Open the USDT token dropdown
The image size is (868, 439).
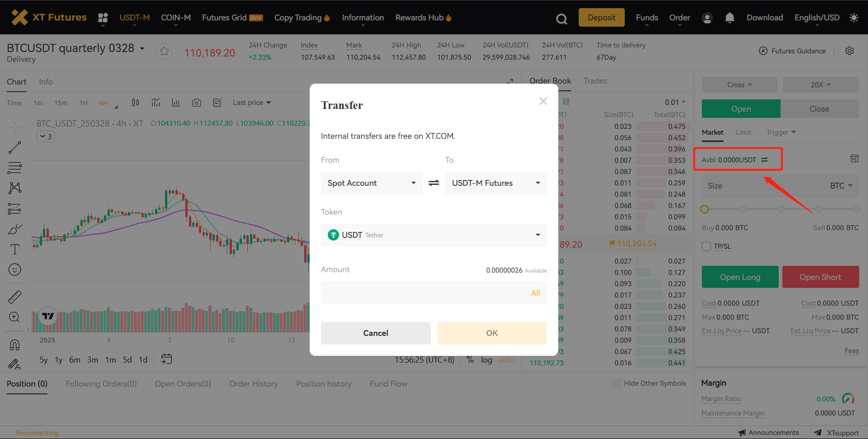pos(434,235)
